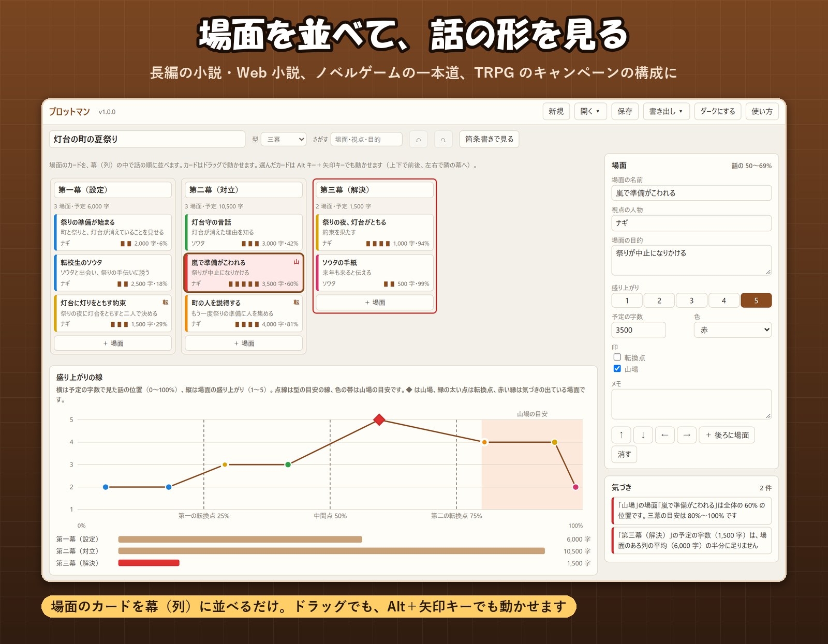Screen dimensions: 828x644
Task: Delete the scene with 消す button
Action: point(624,454)
